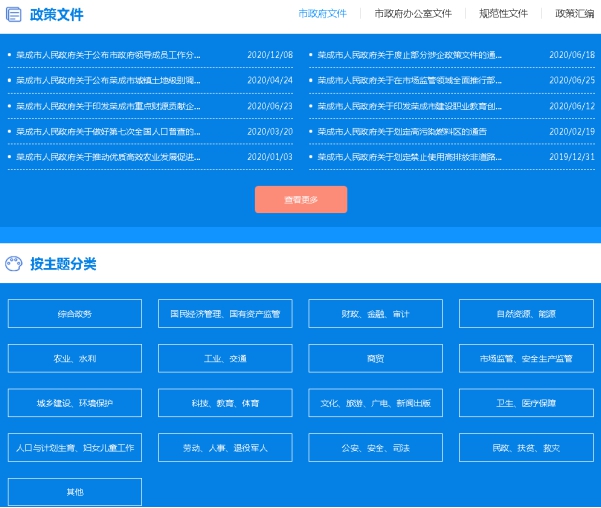Click the 按主题分类 palette icon

(x=13, y=264)
